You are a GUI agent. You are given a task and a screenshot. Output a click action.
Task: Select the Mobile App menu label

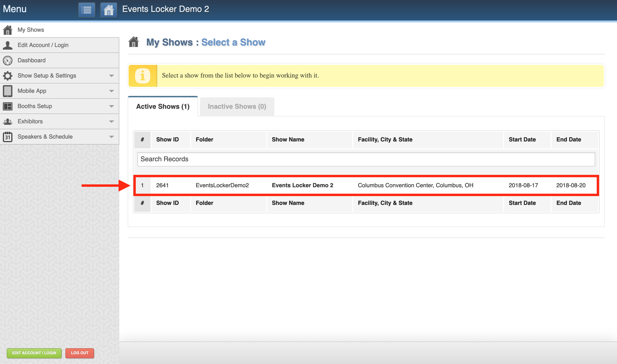32,91
